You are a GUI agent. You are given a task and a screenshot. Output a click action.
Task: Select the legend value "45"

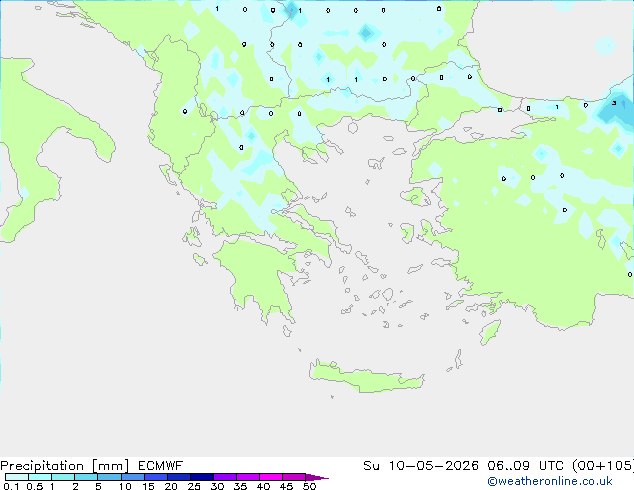pyautogui.click(x=286, y=486)
